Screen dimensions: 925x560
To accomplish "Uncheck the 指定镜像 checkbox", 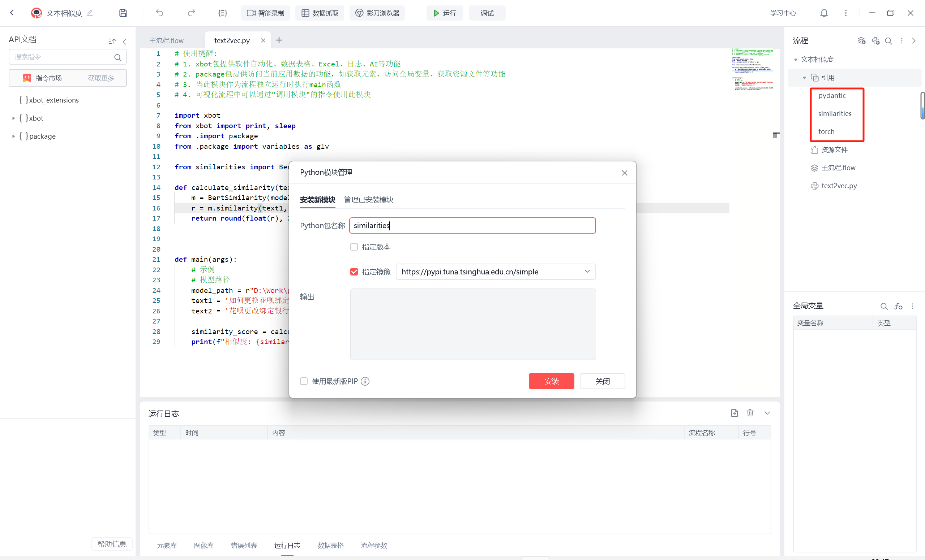I will point(354,272).
